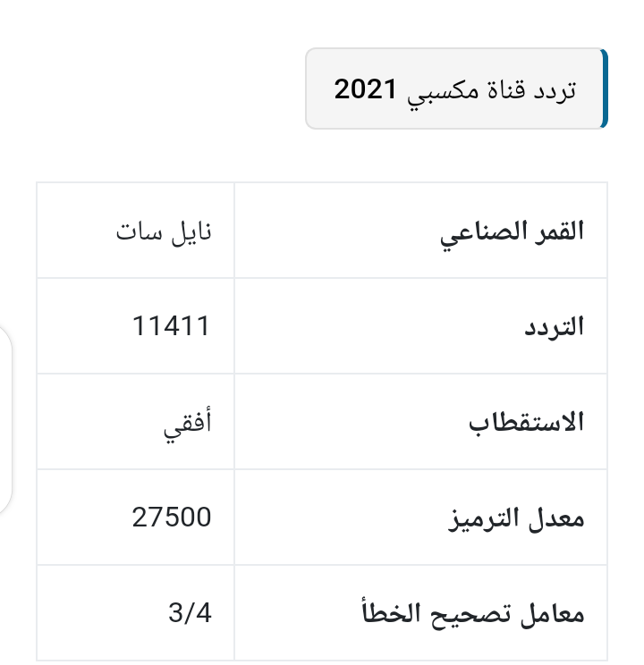644x665 pixels.
Task: Click the معامل تصحيح الخطأ label
Action: click(473, 612)
